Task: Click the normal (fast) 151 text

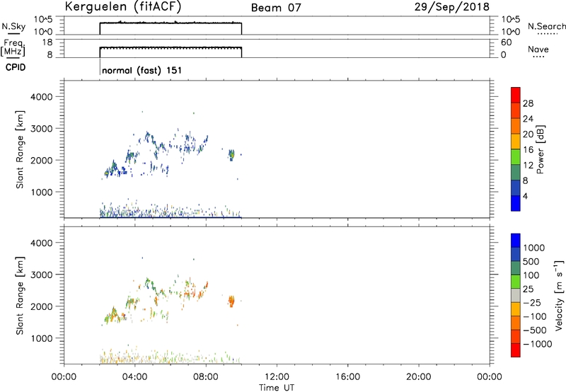Action: click(x=142, y=70)
